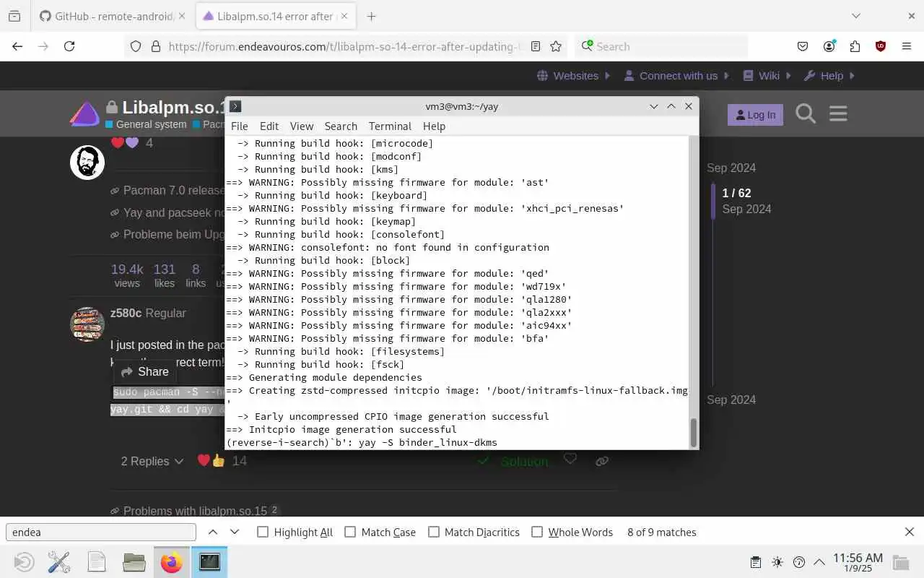Open brightness tray icon

tap(777, 562)
